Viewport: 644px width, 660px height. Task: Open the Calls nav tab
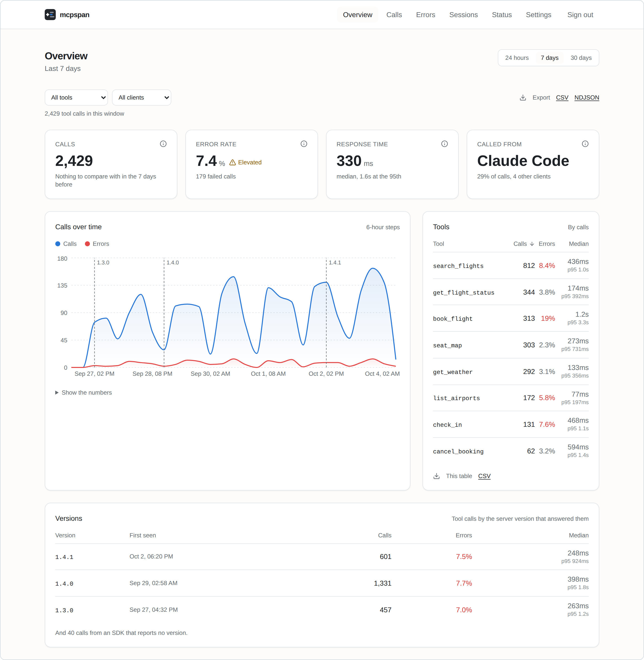coord(394,15)
